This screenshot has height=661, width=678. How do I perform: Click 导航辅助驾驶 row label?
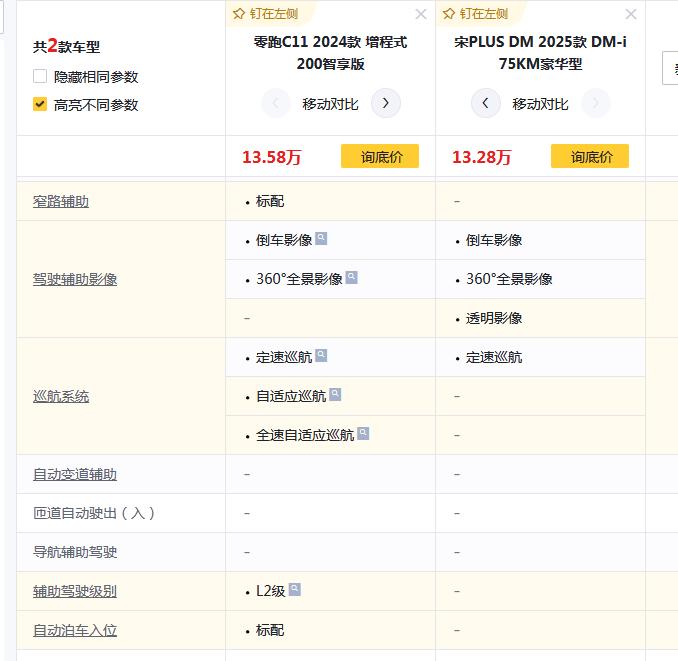pyautogui.click(x=75, y=552)
